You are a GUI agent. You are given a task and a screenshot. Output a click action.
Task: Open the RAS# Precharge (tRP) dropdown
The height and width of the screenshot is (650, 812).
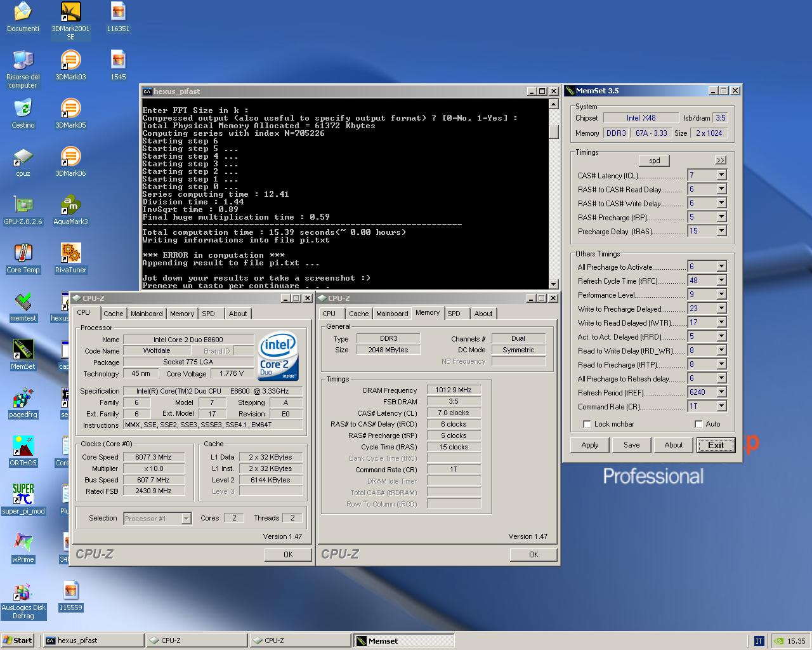[x=721, y=217]
